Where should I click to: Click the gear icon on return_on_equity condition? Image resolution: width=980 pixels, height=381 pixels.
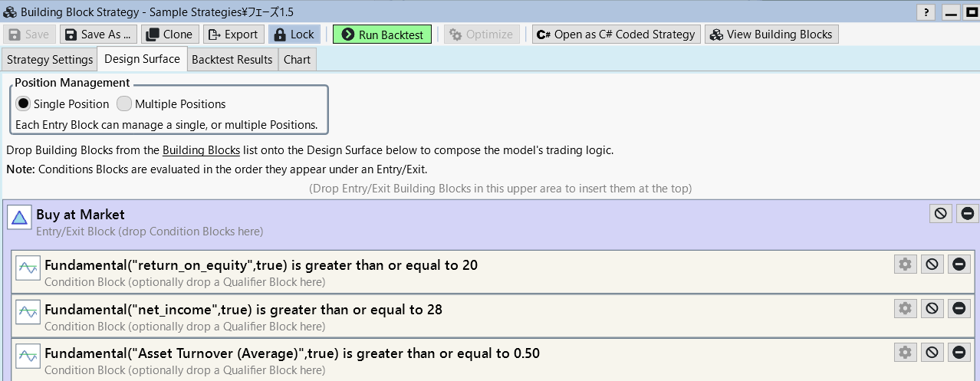point(906,264)
